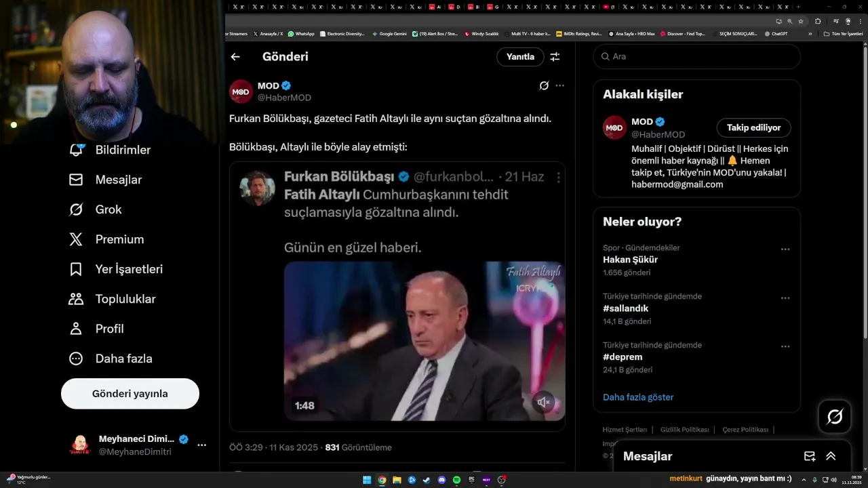Open Epic Games from the taskbar

471,480
